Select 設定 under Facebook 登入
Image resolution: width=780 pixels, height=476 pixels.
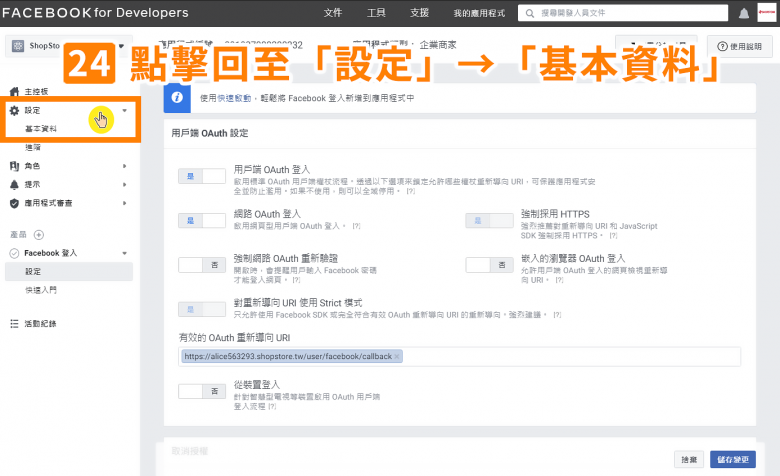[69, 272]
